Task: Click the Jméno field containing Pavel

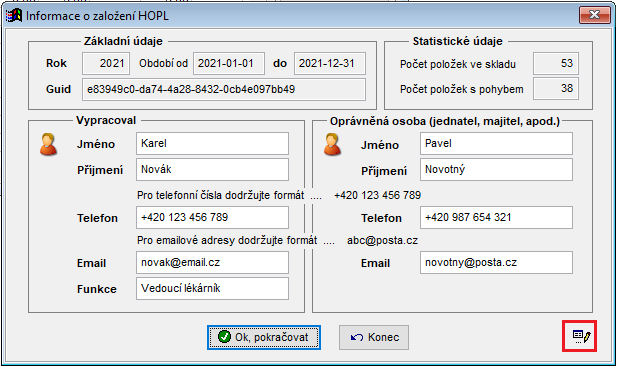Action: [496, 144]
